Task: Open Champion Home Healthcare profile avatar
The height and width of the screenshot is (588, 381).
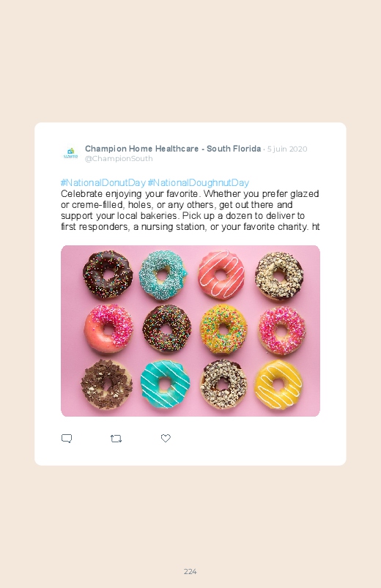Action: 70,153
